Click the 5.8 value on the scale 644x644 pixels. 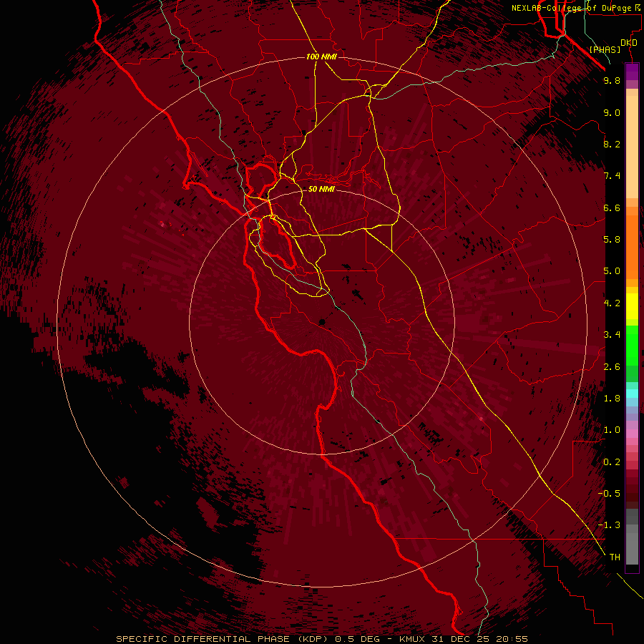point(612,240)
